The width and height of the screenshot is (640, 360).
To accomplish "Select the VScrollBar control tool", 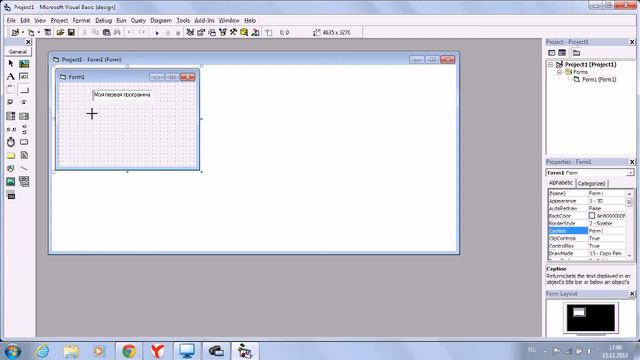I will [x=24, y=129].
